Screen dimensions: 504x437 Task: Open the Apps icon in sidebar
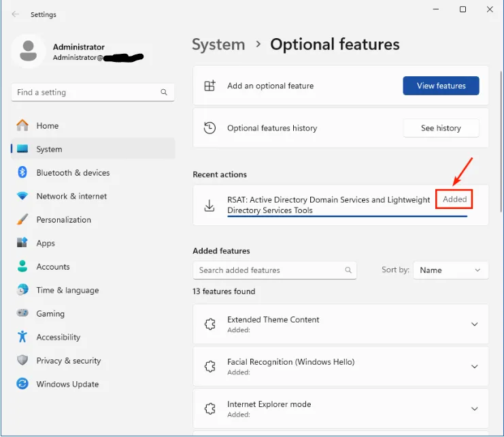point(22,243)
